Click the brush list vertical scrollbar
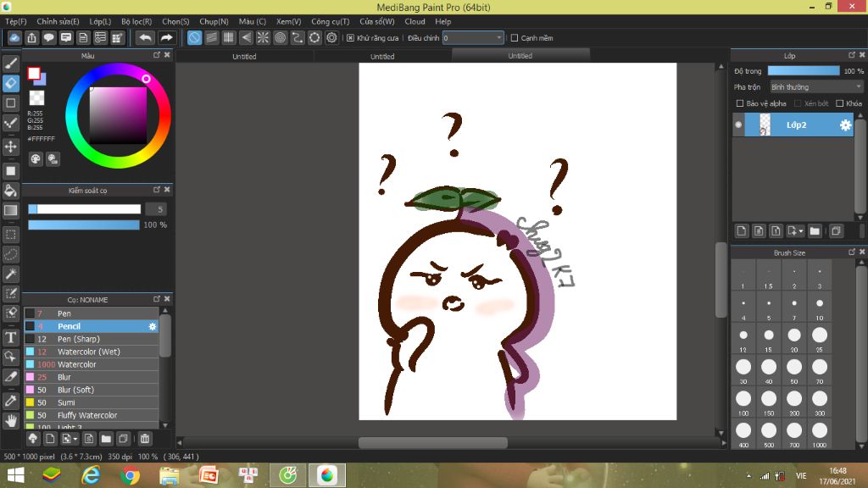The height and width of the screenshot is (488, 868). coord(165,336)
